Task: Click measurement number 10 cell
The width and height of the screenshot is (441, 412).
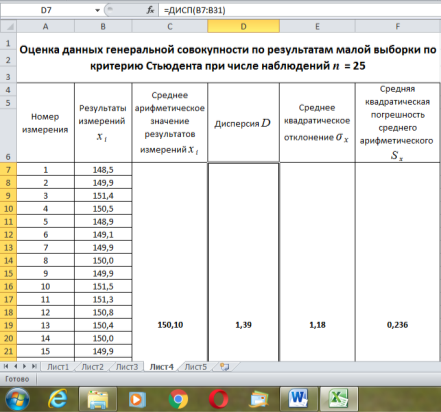Action: coord(45,286)
